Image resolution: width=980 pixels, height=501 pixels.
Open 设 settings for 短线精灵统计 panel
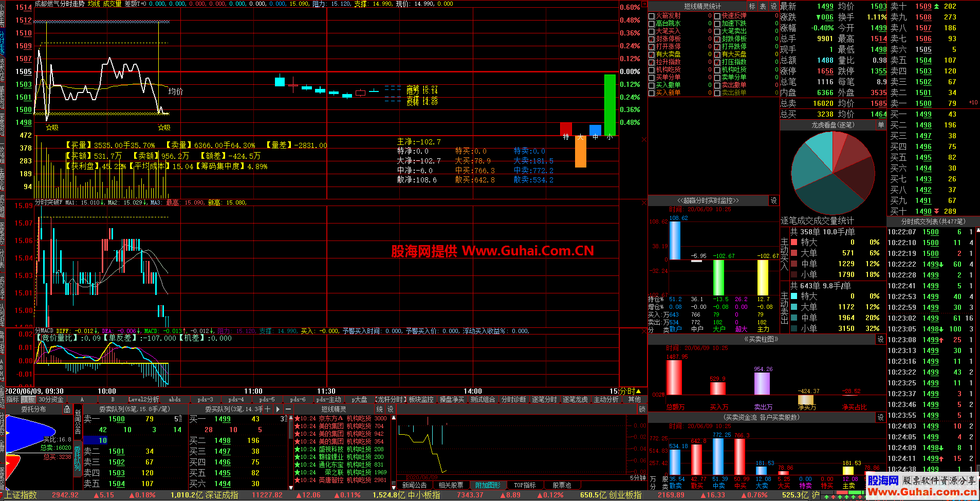click(774, 6)
